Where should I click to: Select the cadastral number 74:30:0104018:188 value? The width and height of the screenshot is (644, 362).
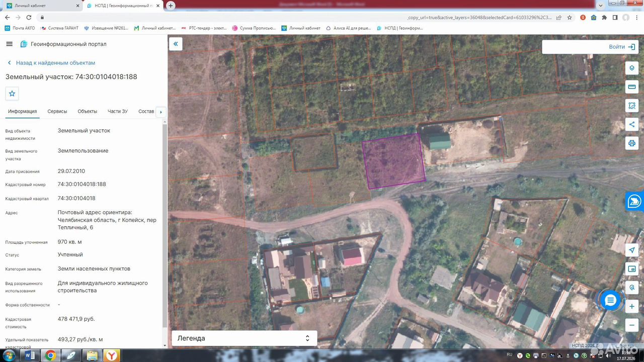[x=82, y=184]
